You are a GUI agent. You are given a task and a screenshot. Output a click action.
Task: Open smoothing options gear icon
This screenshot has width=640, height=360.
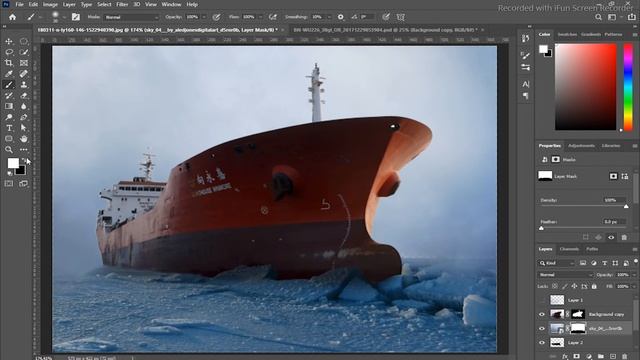(x=340, y=17)
